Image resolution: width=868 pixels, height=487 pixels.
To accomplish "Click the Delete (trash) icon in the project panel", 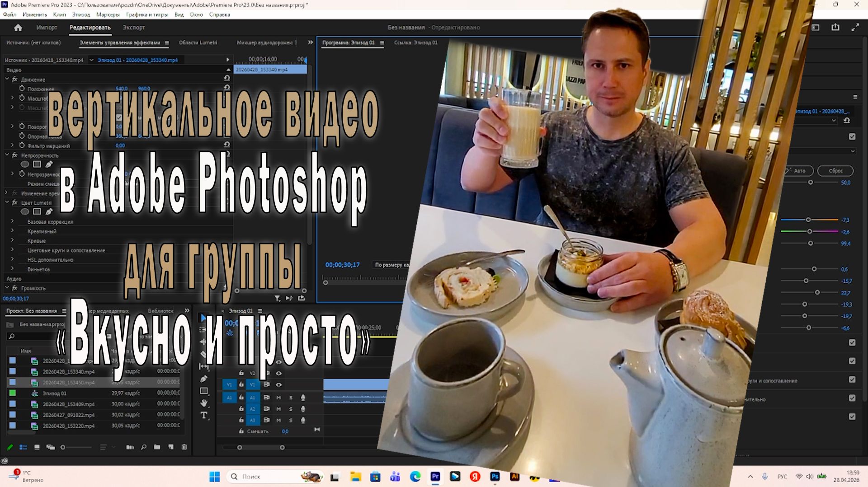I will [x=184, y=447].
